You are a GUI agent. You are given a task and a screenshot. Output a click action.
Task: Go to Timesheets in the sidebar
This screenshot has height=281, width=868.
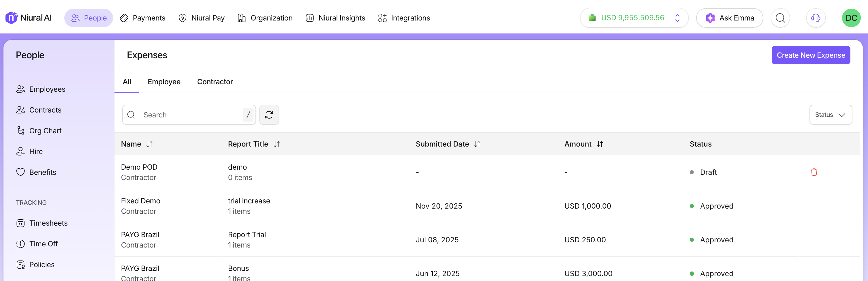(48, 223)
